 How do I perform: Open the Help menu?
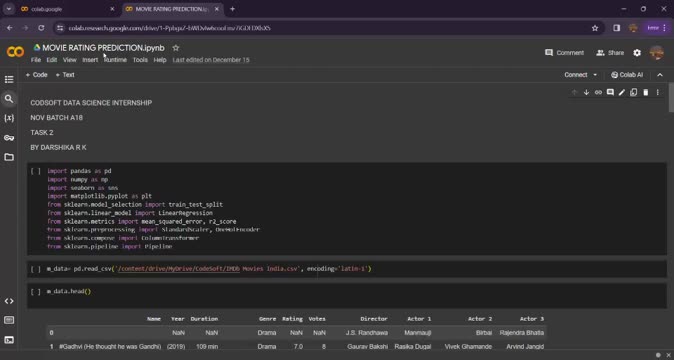point(160,60)
